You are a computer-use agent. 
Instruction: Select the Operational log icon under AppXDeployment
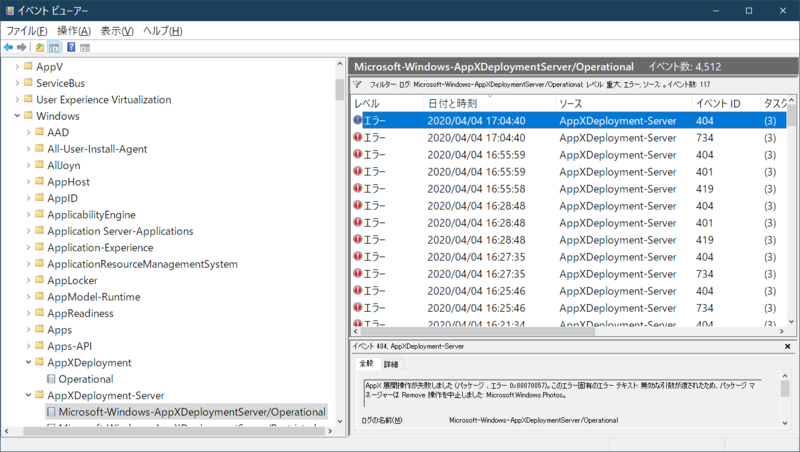pos(51,379)
